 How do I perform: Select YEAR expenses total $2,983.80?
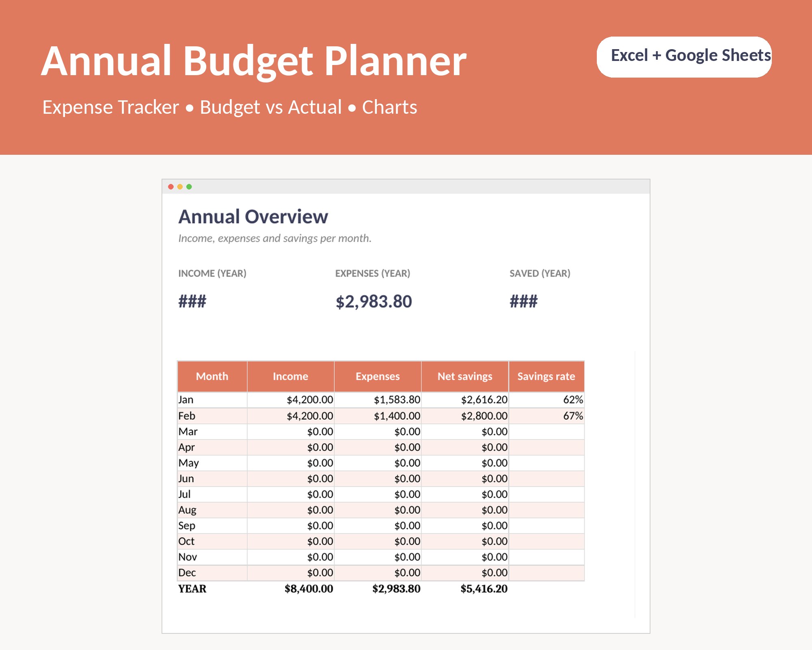click(x=396, y=589)
